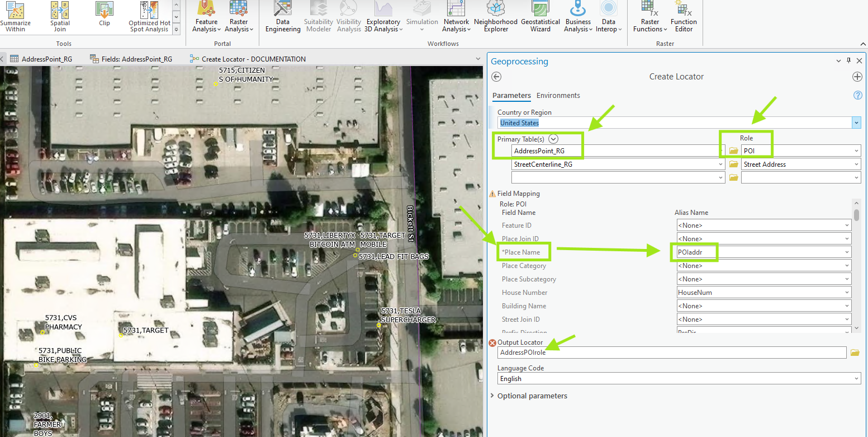Launch Neighborhood Explorer
The image size is (868, 437).
pyautogui.click(x=496, y=17)
